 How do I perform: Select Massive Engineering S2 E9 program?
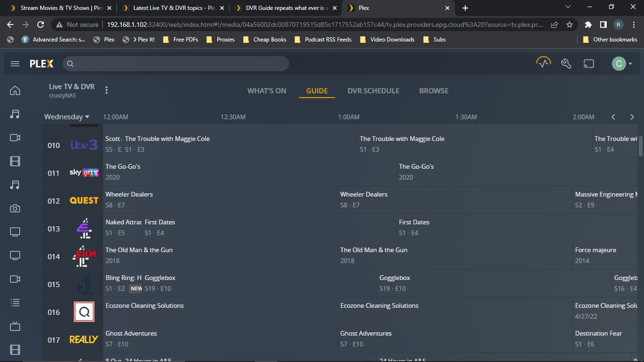pyautogui.click(x=605, y=199)
